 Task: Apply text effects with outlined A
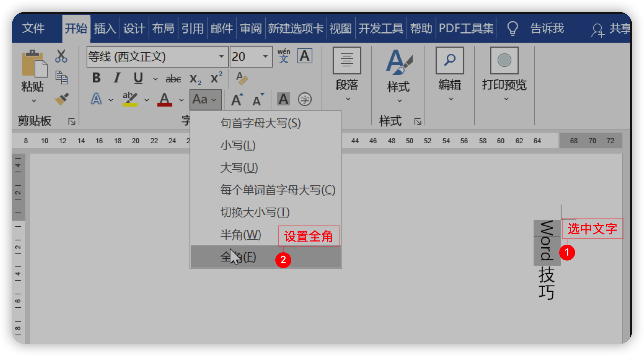coord(96,99)
